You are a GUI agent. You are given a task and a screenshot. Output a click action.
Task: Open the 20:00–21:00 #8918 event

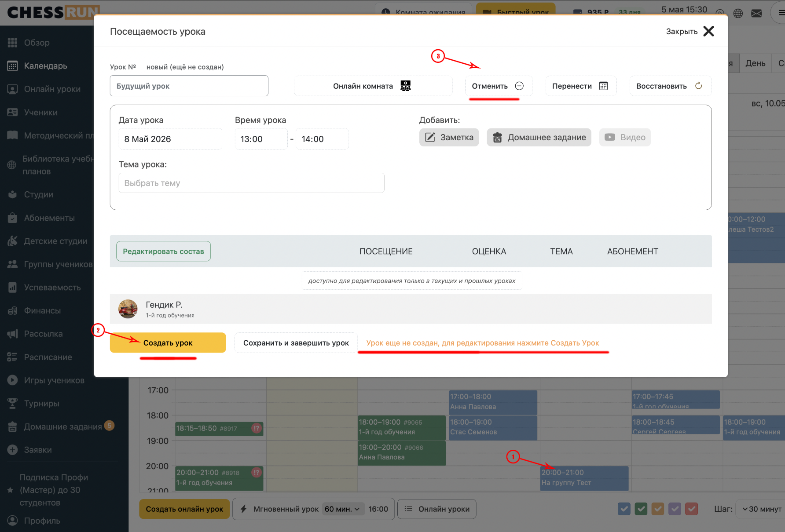click(219, 478)
